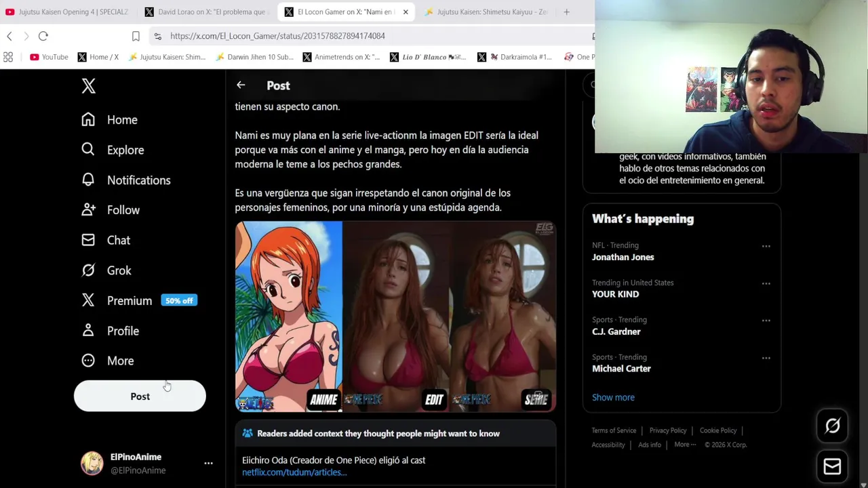Open the YOUR KIND trending topic

pyautogui.click(x=615, y=294)
